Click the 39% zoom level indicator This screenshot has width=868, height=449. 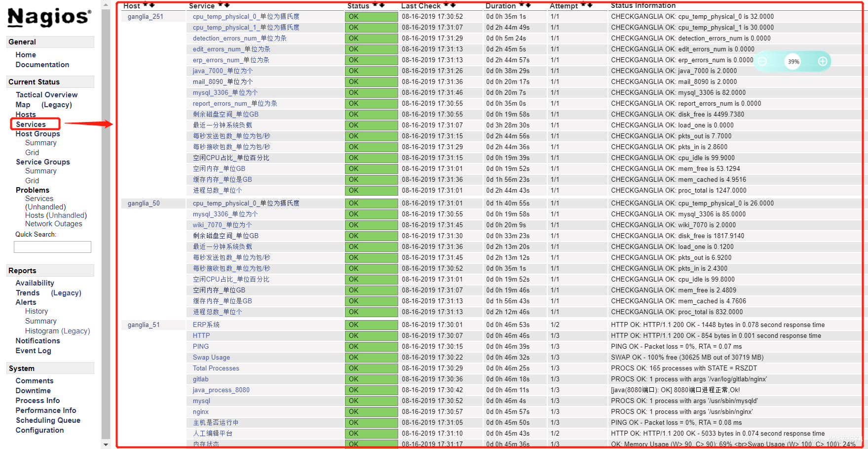click(x=793, y=62)
